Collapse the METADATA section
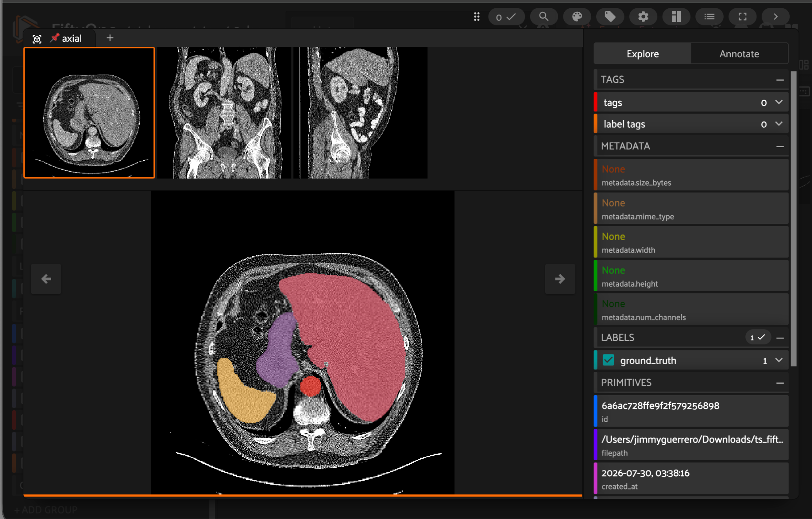 pos(780,146)
